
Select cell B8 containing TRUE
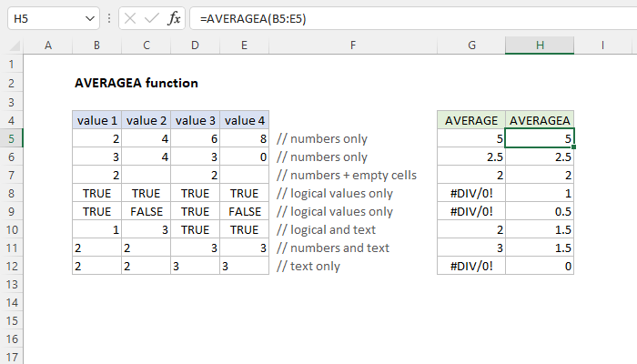[96, 193]
